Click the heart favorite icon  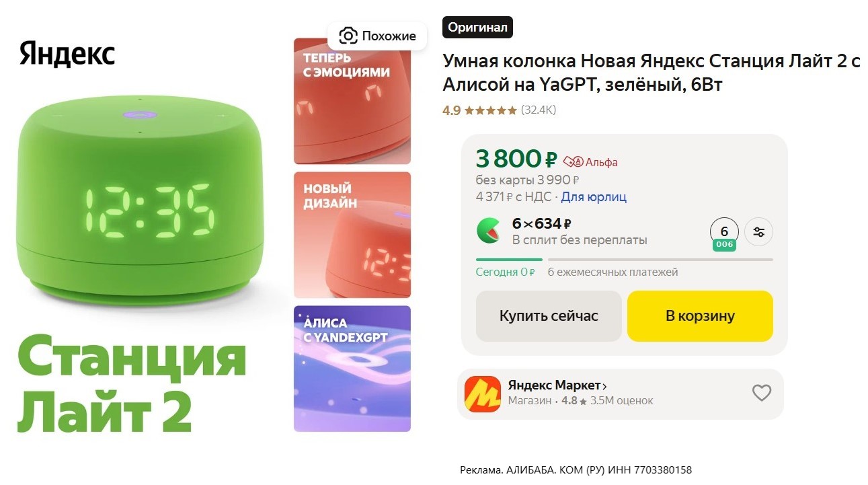(761, 393)
